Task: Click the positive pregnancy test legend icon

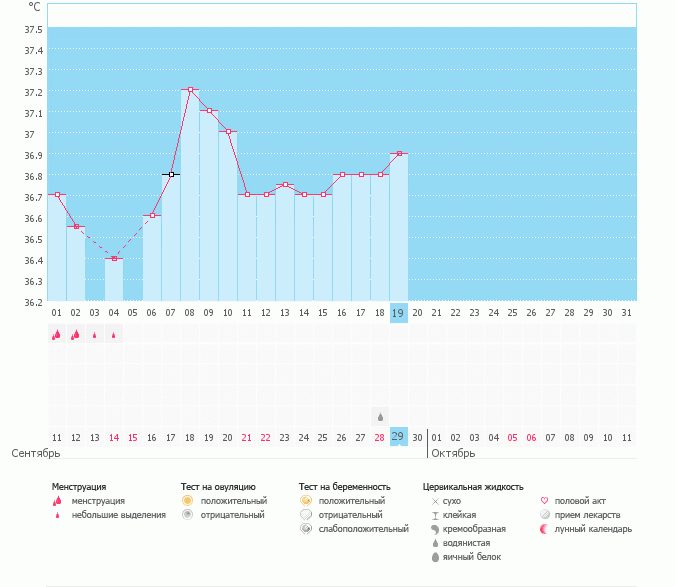Action: 305,500
